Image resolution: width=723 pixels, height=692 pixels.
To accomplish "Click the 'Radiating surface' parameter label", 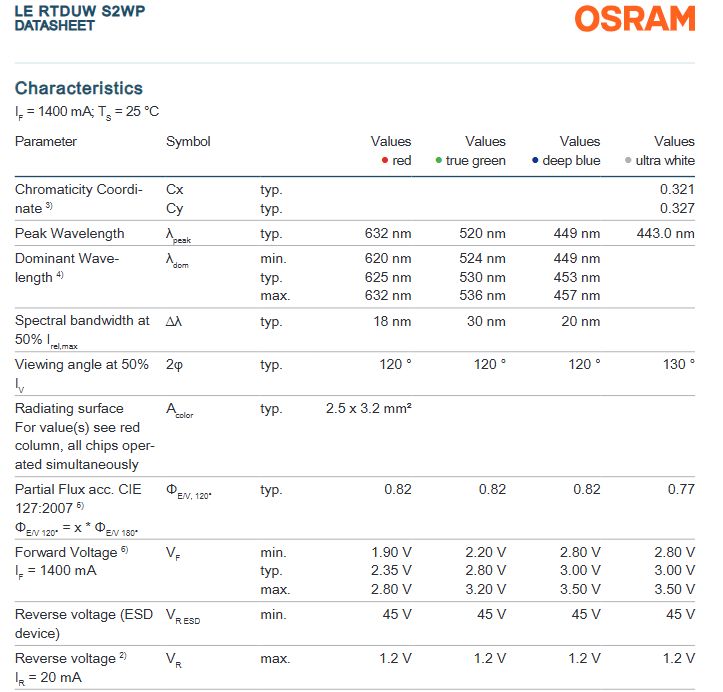I will tap(69, 408).
